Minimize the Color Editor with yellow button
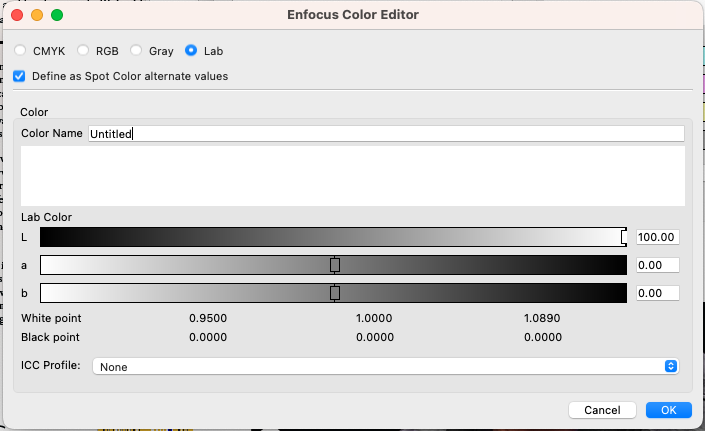 (x=37, y=15)
